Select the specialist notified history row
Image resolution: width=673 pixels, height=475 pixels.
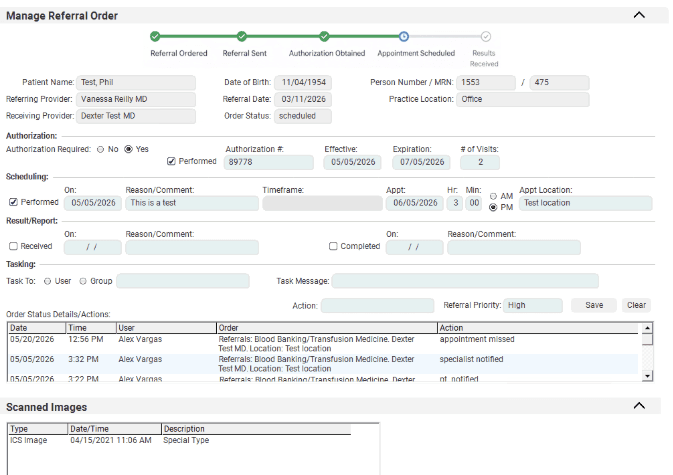(x=323, y=364)
